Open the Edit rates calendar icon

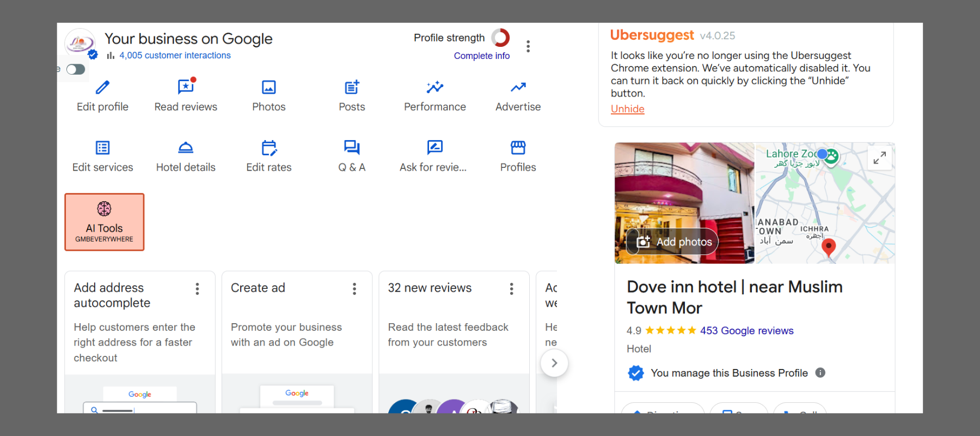(268, 148)
